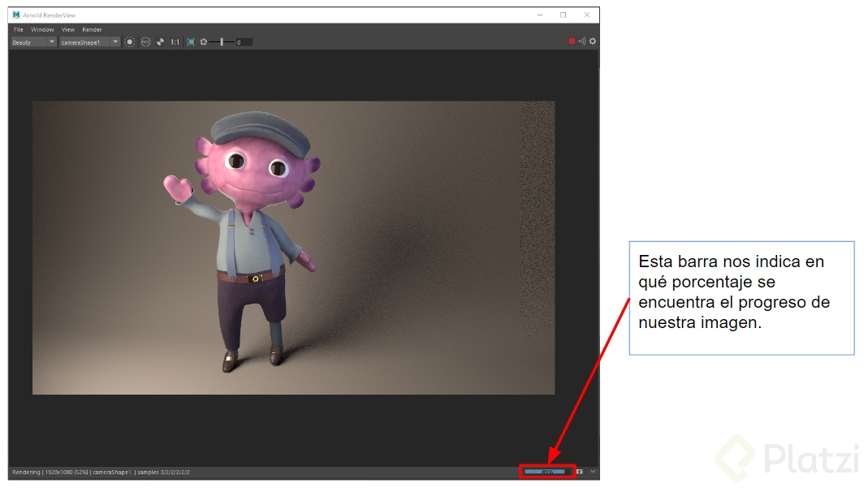Image resolution: width=868 pixels, height=488 pixels.
Task: Toggle the alpha checker display icon
Action: tap(161, 42)
